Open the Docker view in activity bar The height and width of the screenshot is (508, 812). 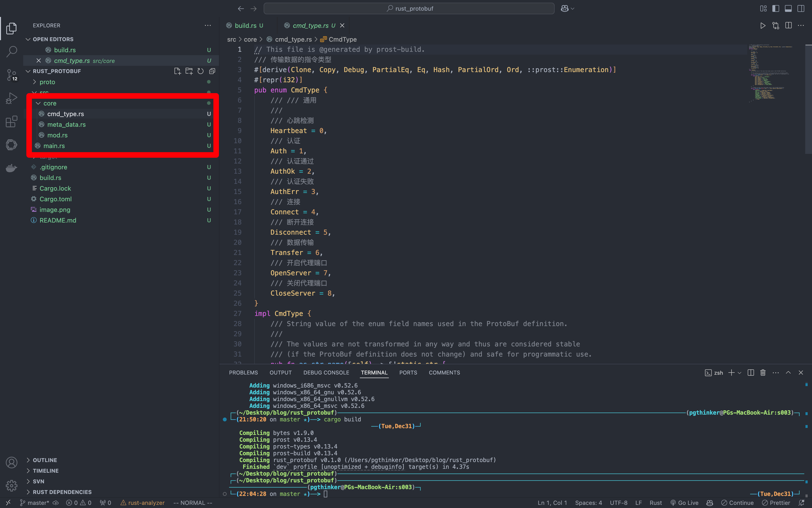(11, 168)
